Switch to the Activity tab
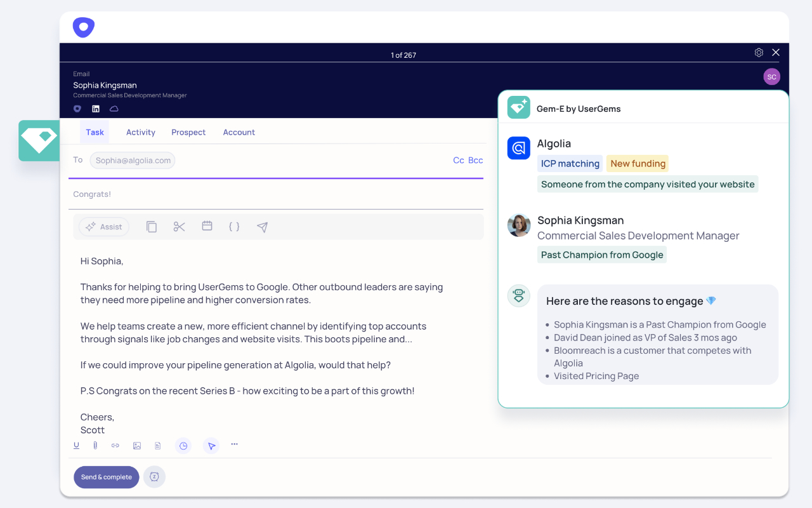Image resolution: width=812 pixels, height=508 pixels. click(x=140, y=132)
